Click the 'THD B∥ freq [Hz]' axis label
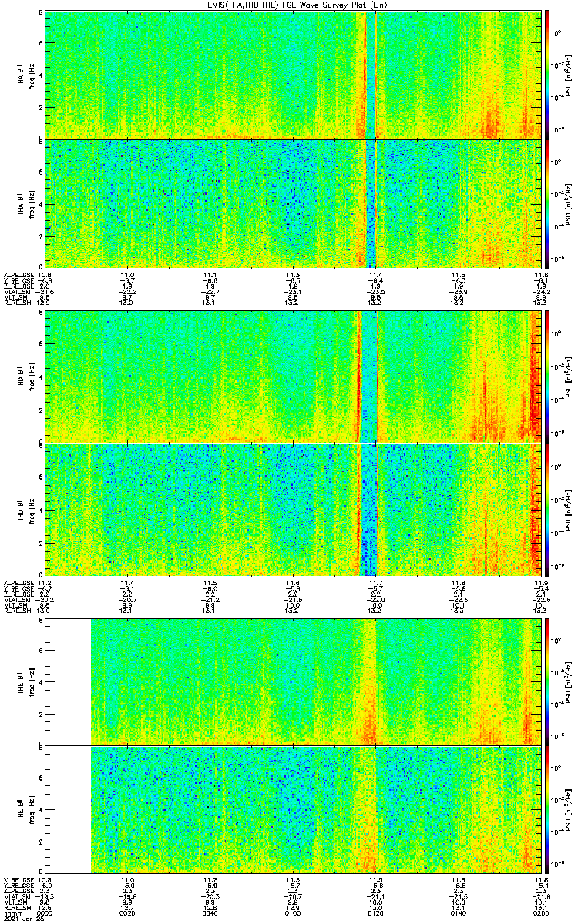The width and height of the screenshot is (578, 924). point(25,509)
